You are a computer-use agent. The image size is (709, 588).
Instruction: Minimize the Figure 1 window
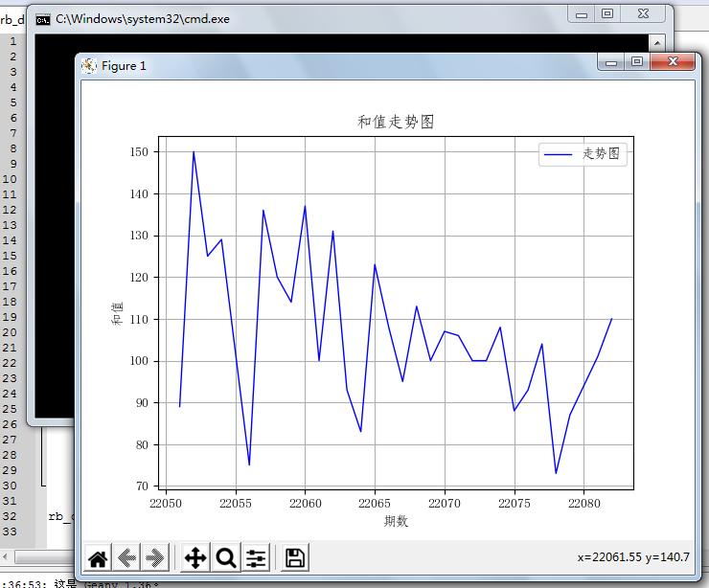pos(611,61)
